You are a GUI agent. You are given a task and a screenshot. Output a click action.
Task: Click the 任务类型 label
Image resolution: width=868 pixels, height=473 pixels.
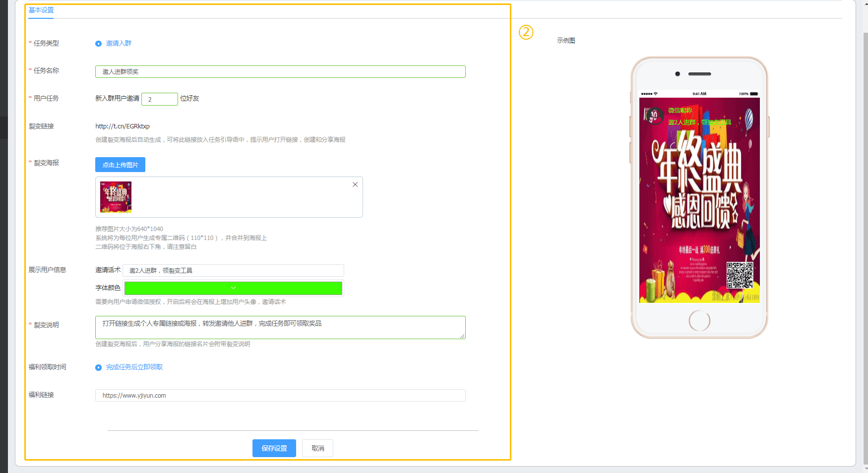(46, 44)
